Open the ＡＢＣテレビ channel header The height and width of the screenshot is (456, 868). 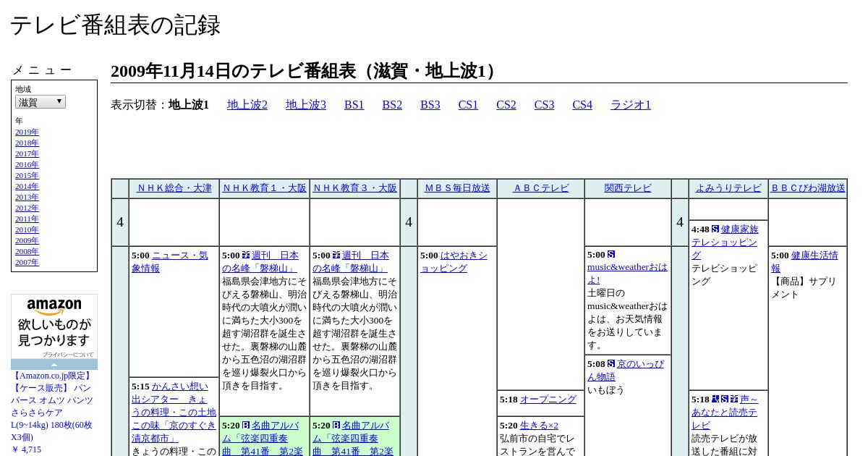click(541, 188)
